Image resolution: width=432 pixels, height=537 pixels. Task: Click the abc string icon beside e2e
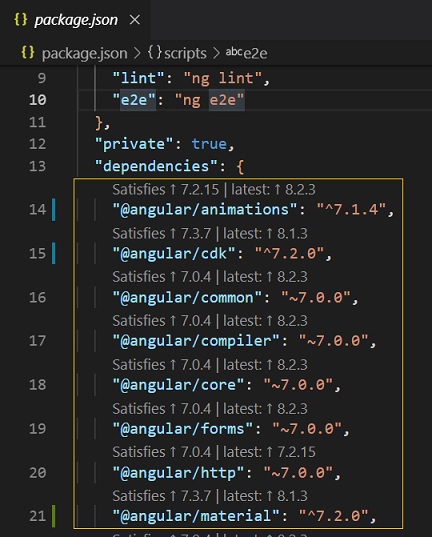pyautogui.click(x=234, y=52)
